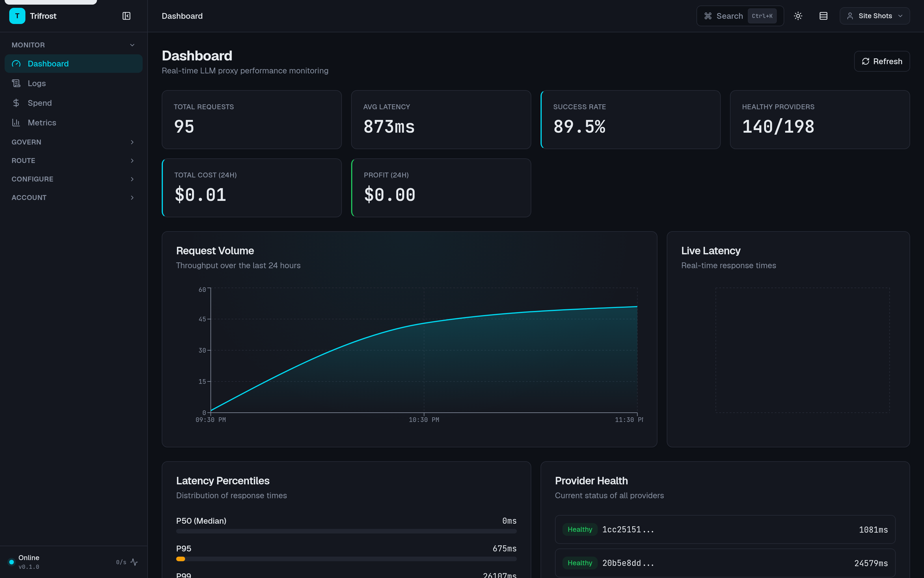The width and height of the screenshot is (924, 578).
Task: Toggle the light/dark theme sun icon
Action: coord(798,16)
